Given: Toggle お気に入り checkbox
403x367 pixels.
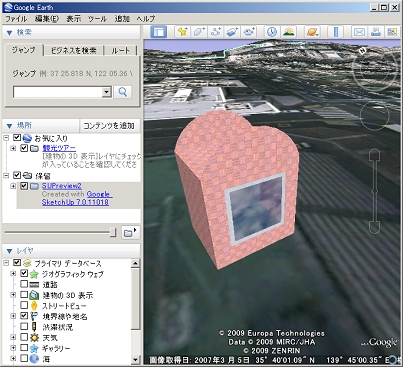Looking at the screenshot, I should (17, 137).
